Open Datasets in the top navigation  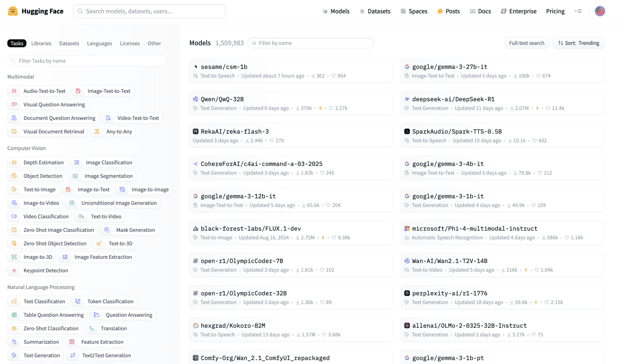(x=375, y=11)
